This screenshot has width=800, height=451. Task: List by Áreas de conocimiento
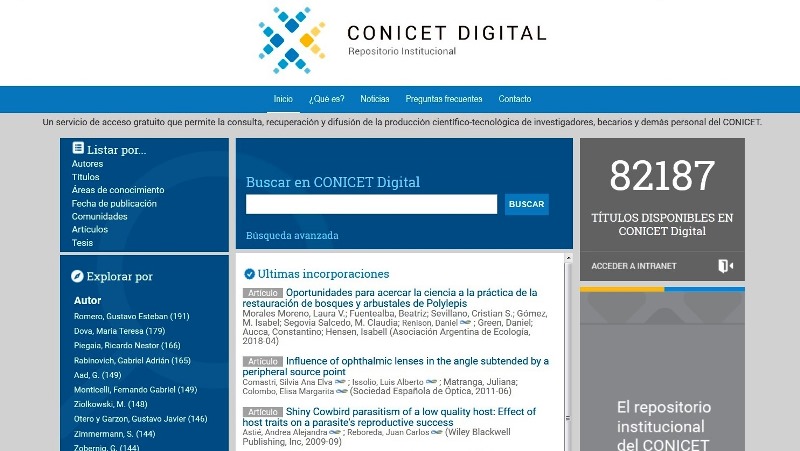(x=118, y=190)
